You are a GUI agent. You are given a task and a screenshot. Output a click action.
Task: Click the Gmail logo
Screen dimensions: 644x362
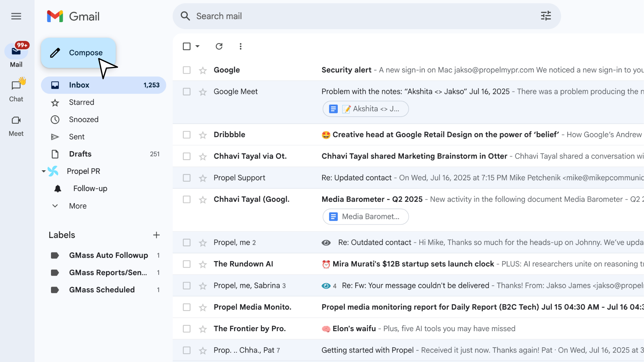pyautogui.click(x=73, y=16)
